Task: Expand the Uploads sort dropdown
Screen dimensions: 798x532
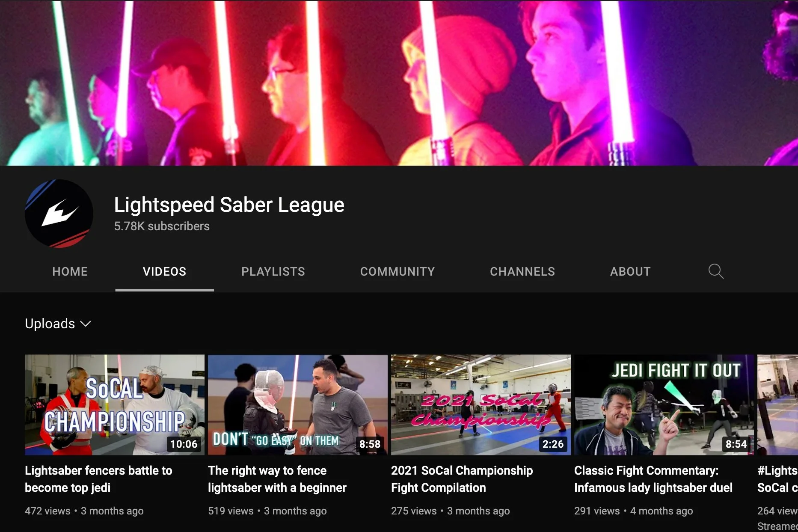Action: [x=58, y=324]
